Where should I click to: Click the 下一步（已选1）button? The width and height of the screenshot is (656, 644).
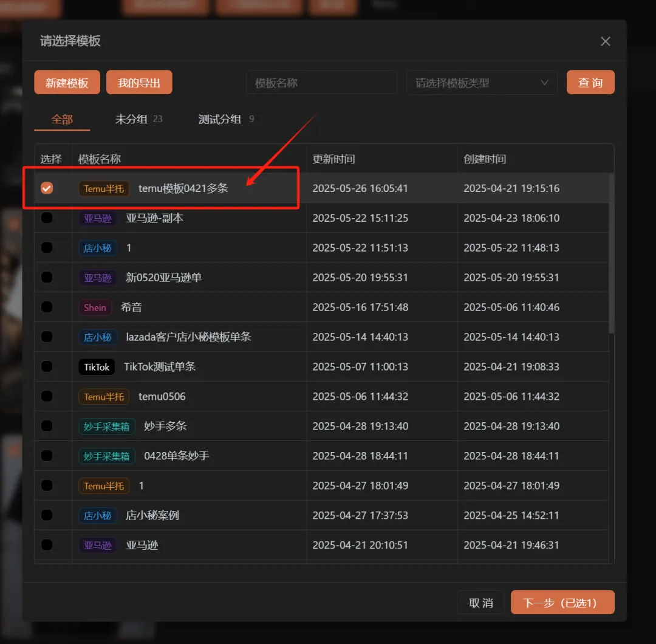pyautogui.click(x=562, y=602)
